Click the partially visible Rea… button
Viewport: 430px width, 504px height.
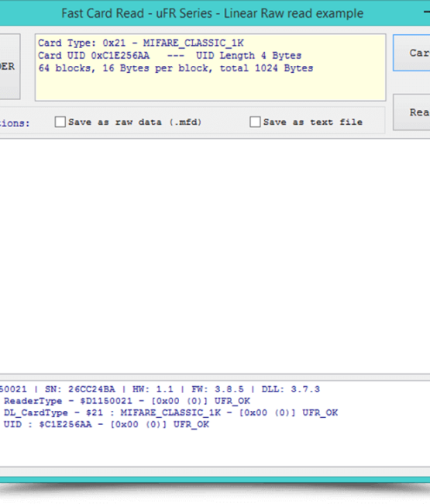click(x=411, y=112)
